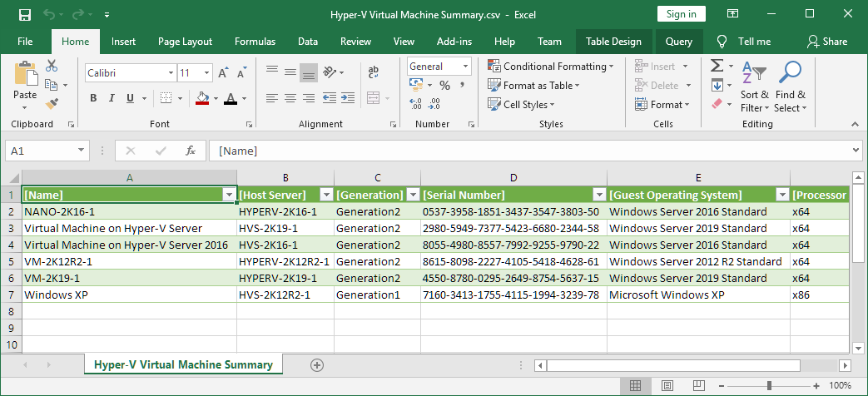The image size is (868, 396).
Task: Apply Percent Style format
Action: (444, 85)
